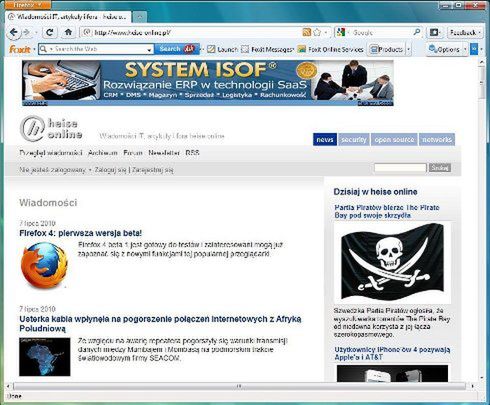The width and height of the screenshot is (490, 405).
Task: Click the site identity icon in address bar
Action: click(x=87, y=32)
